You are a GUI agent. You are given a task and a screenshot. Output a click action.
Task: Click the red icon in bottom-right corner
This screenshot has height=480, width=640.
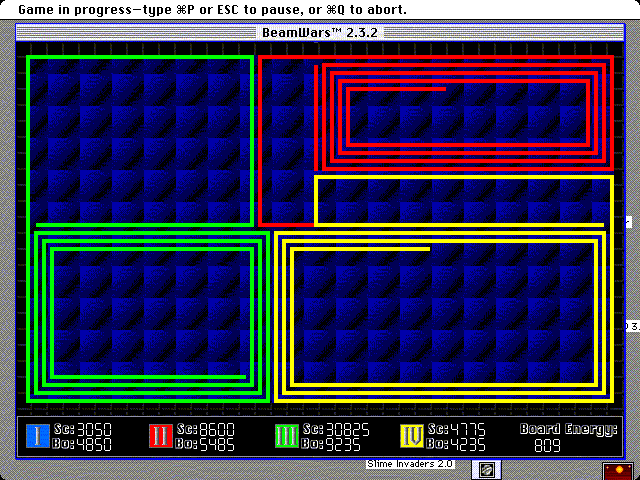[x=617, y=470]
